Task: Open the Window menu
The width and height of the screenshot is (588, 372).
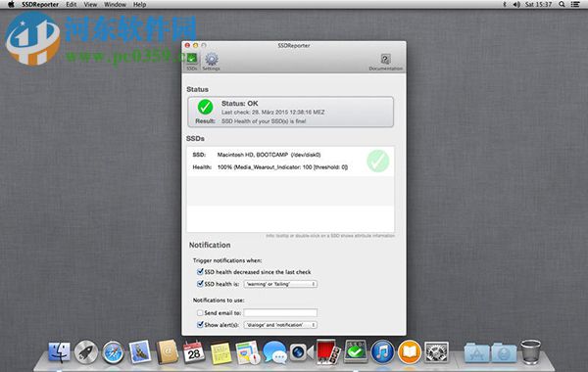Action: pos(115,5)
